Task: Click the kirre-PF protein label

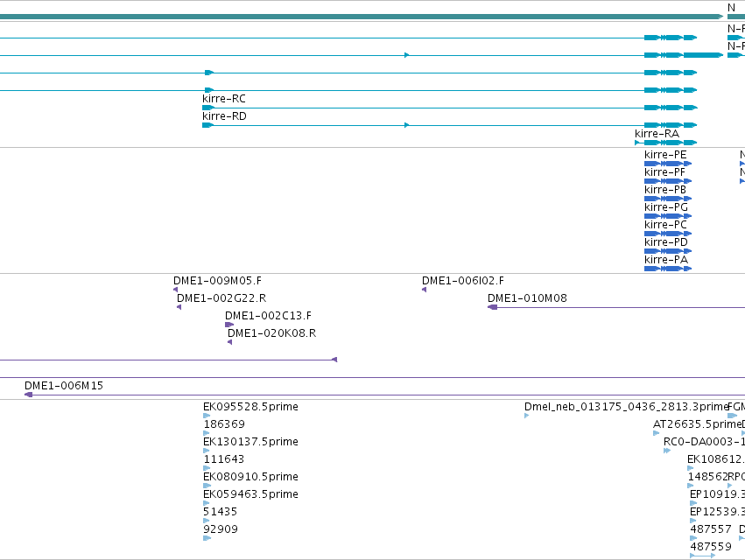Action: 664,172
